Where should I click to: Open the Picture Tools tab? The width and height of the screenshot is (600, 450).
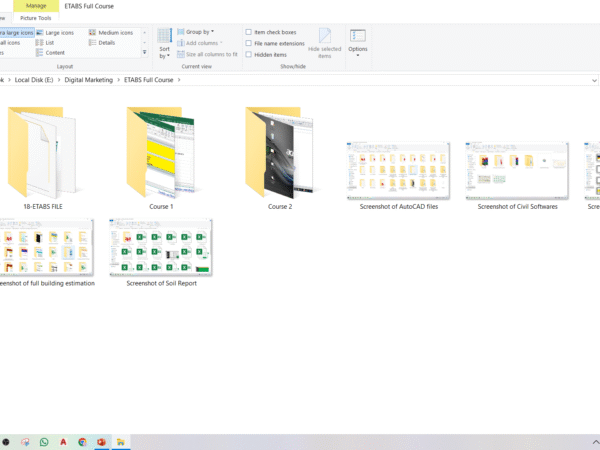[36, 18]
